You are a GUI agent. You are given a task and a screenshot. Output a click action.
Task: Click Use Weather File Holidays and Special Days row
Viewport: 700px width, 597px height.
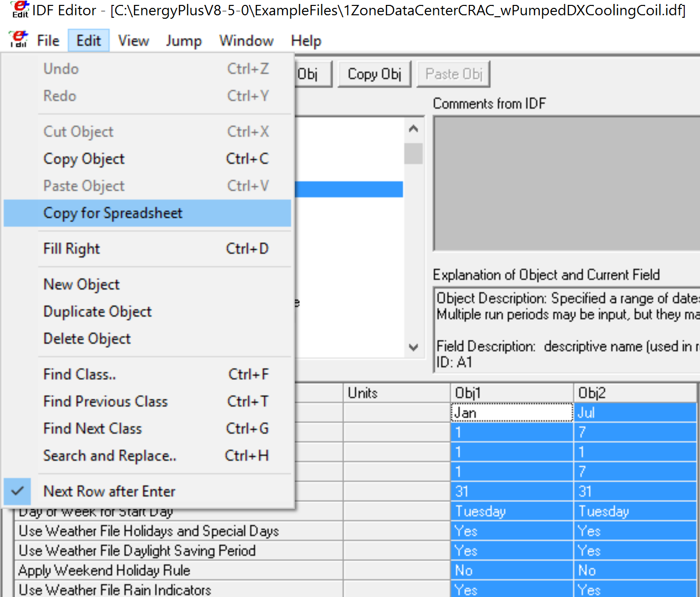178,531
